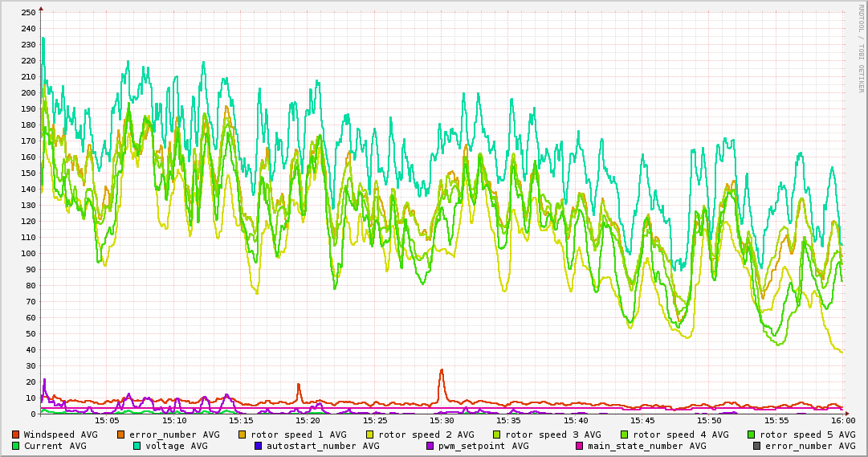
Task: Click the blue autostart_number AVG swatch
Action: pos(259,446)
